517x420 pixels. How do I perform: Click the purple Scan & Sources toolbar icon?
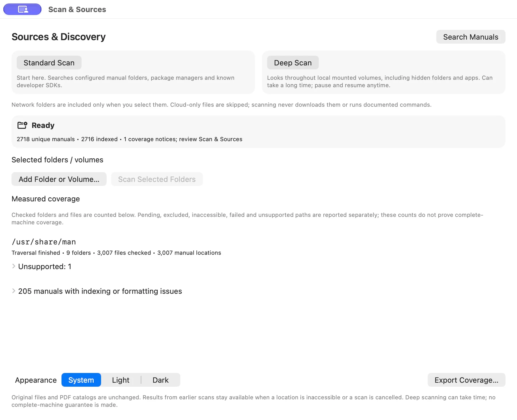22,9
